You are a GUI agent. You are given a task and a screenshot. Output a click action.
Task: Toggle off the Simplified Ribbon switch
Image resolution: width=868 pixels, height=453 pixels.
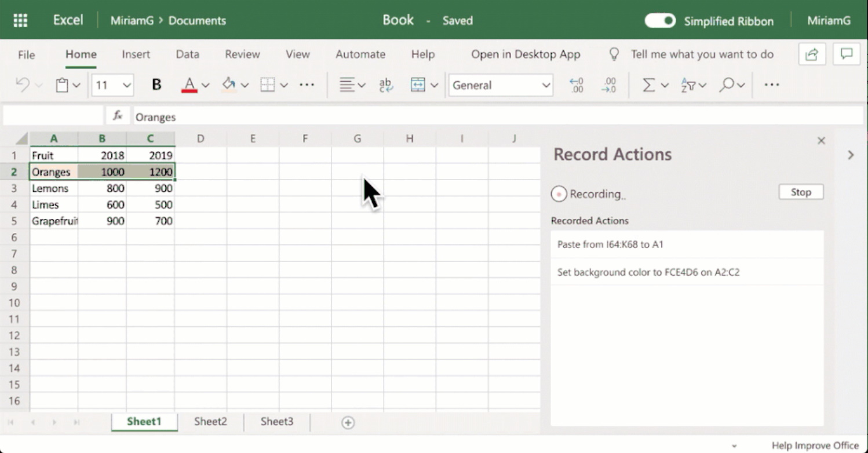pos(660,20)
